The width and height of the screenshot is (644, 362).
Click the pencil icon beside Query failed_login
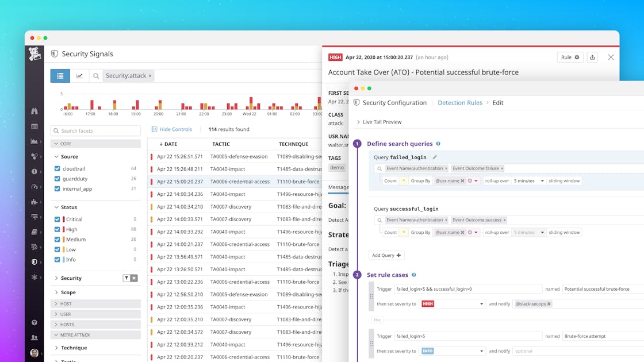point(435,156)
